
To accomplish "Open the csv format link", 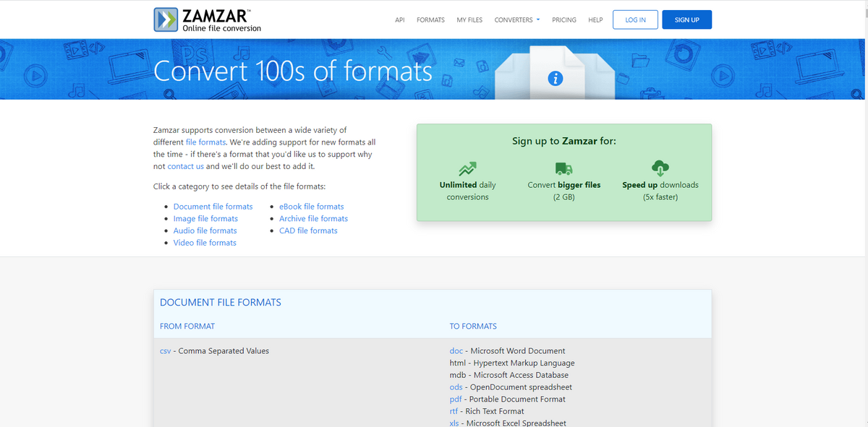I will point(166,351).
